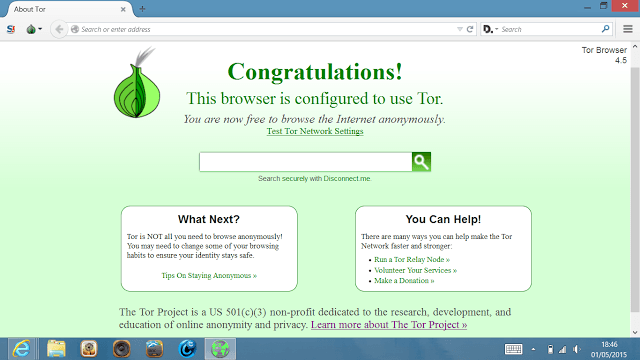
Task: Reload the current page
Action: pos(470,29)
